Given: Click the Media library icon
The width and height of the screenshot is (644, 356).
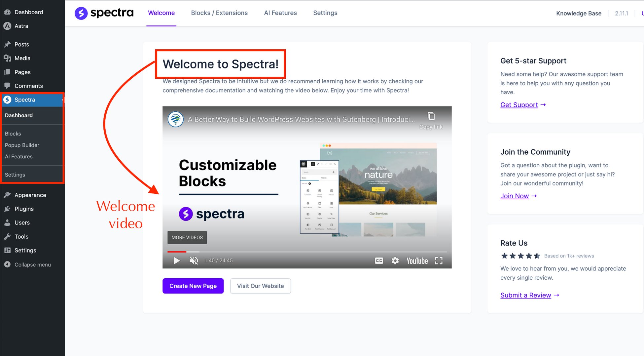Looking at the screenshot, I should coord(7,58).
